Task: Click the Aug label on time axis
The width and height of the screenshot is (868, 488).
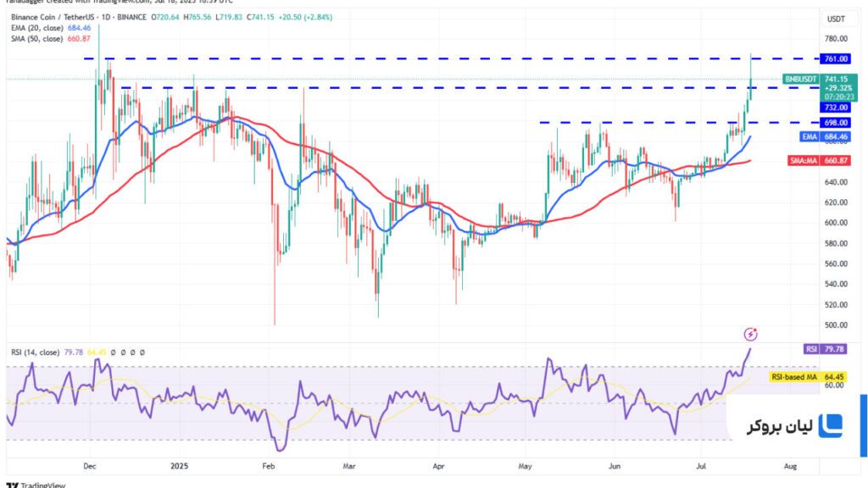Action: click(x=791, y=467)
